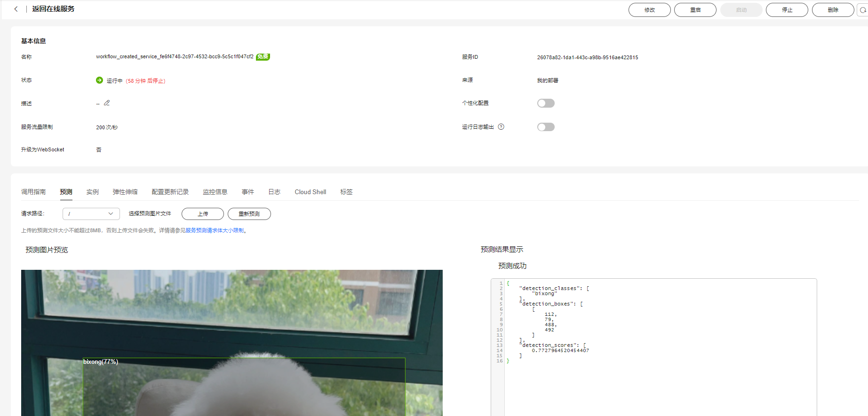Open the 弹性伸缩 tab

click(x=125, y=192)
